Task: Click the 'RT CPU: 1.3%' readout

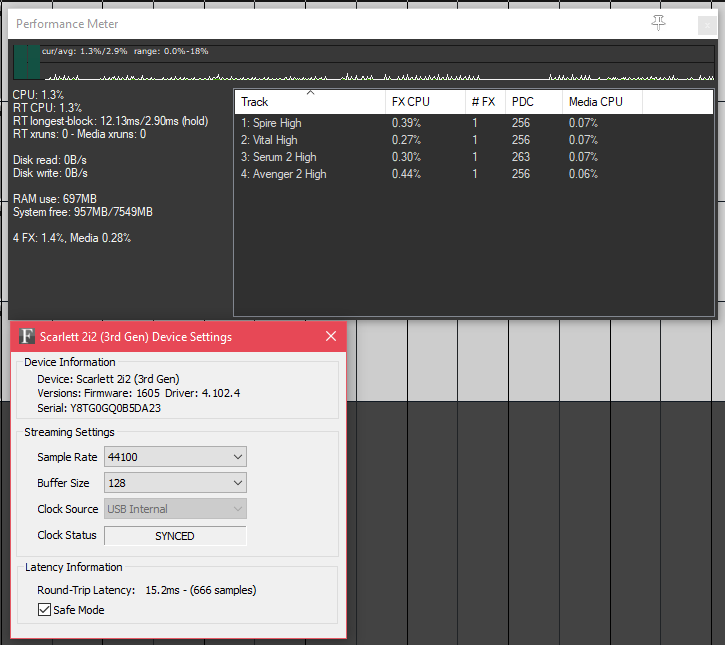Action: (x=47, y=108)
